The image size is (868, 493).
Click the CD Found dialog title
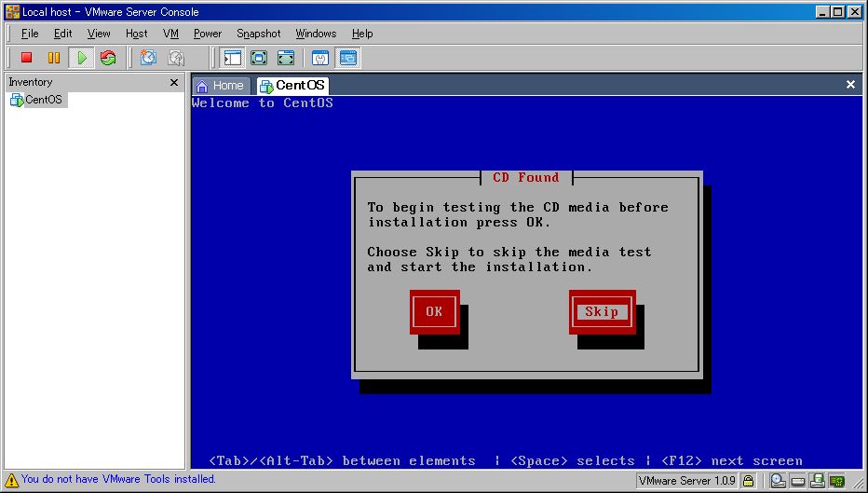coord(526,177)
